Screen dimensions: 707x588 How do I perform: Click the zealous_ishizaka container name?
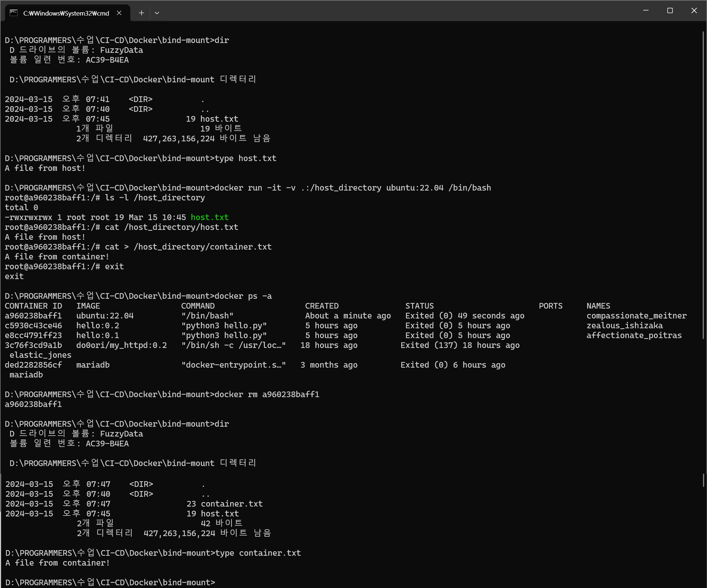(x=625, y=325)
